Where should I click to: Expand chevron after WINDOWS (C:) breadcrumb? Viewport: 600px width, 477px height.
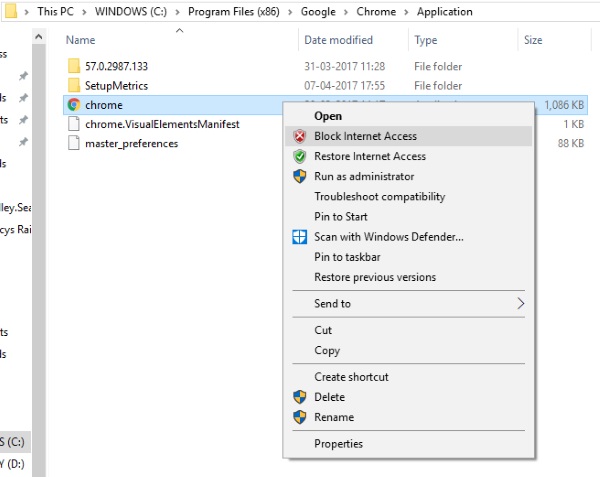178,12
